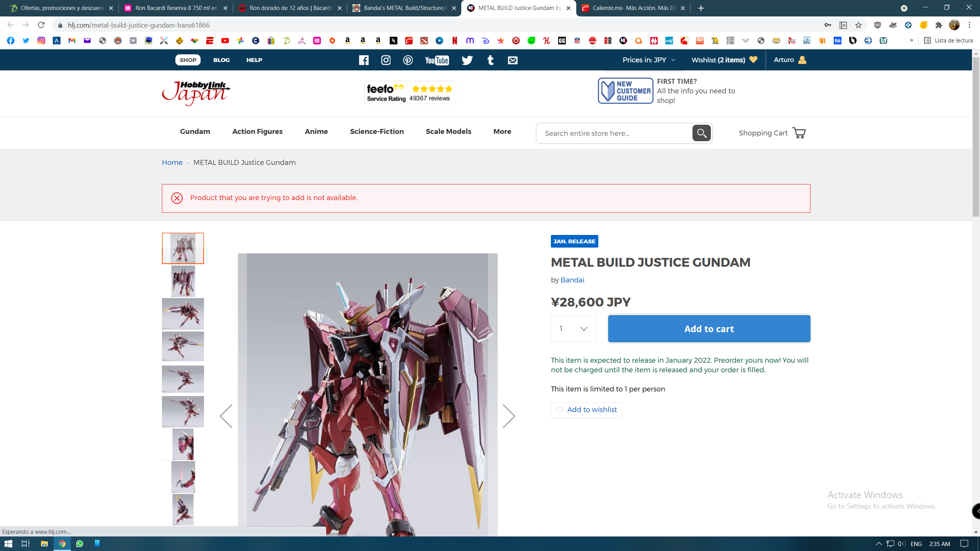Open the HLJ YouTube icon

coord(437,60)
